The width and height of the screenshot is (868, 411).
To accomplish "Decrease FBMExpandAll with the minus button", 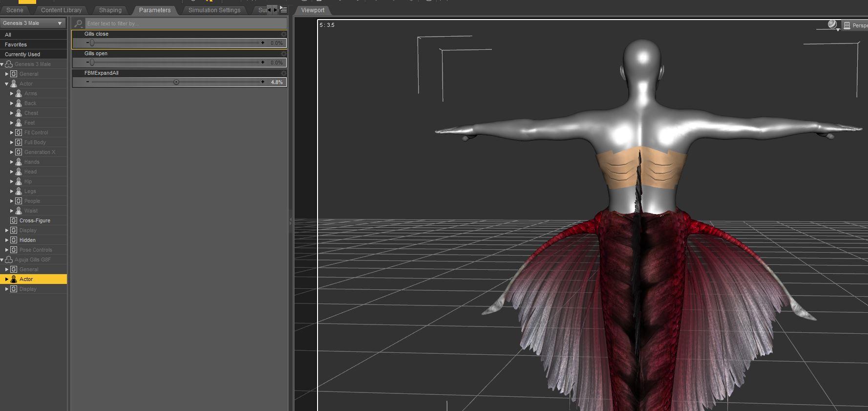I will tap(87, 82).
